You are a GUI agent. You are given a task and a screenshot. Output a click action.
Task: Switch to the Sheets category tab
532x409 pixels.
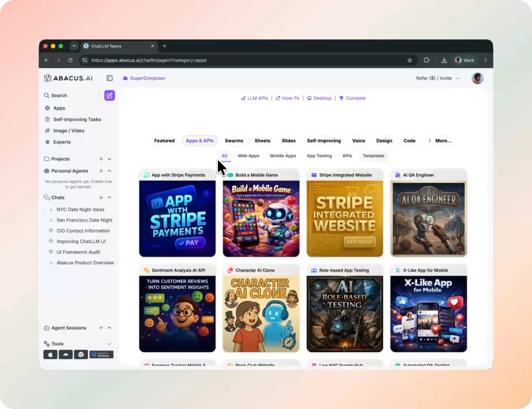262,141
